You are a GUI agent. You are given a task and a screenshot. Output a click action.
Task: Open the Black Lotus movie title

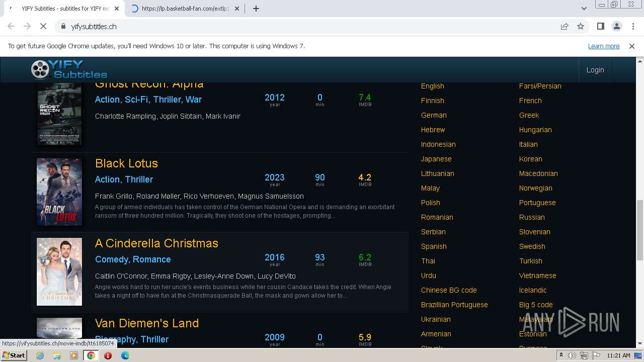pos(126,163)
